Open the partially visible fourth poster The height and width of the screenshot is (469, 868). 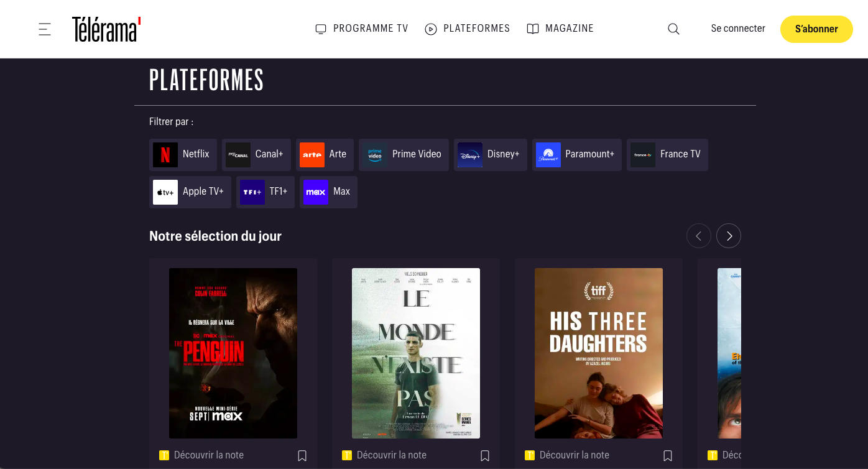729,353
